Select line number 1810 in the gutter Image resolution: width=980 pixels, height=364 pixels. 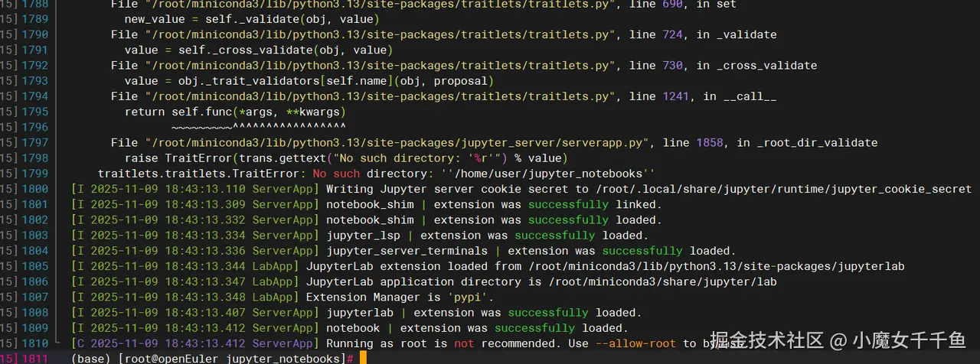(x=34, y=343)
